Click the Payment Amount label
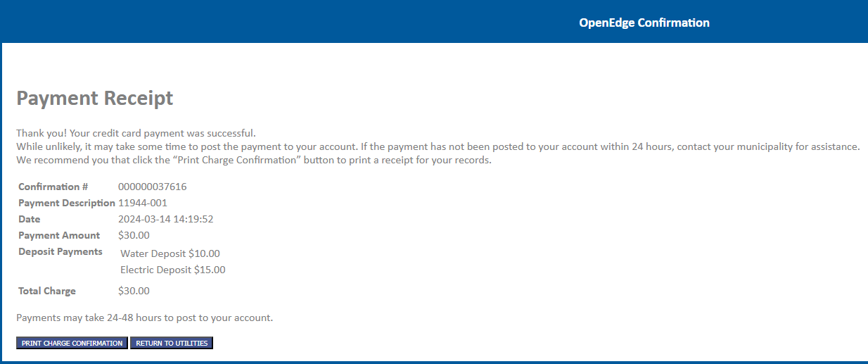The width and height of the screenshot is (868, 364). [x=59, y=235]
